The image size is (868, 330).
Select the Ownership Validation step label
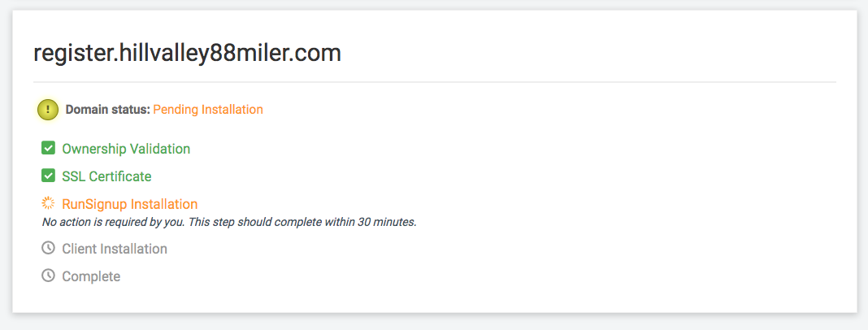coord(126,149)
